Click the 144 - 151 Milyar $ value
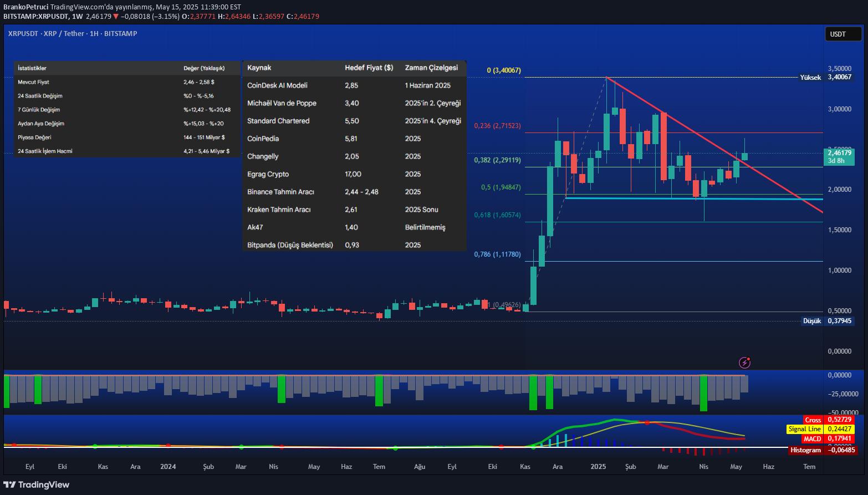The image size is (868, 495). tap(205, 137)
